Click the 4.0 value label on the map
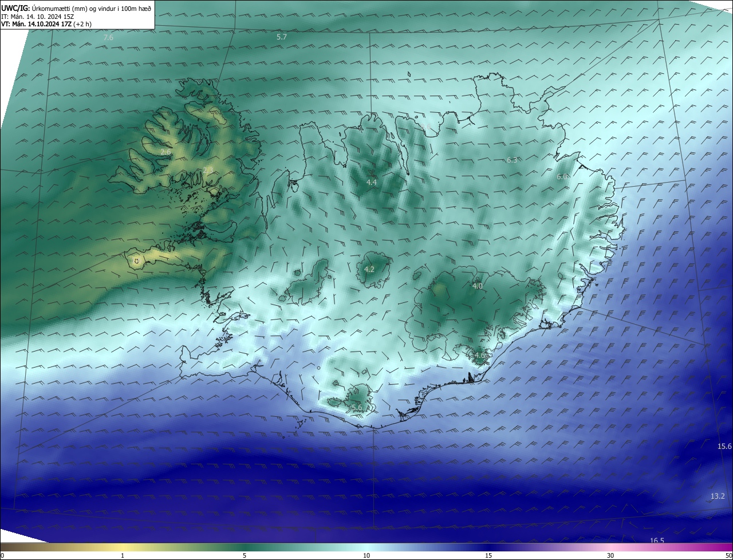The width and height of the screenshot is (733, 560). pyautogui.click(x=478, y=286)
